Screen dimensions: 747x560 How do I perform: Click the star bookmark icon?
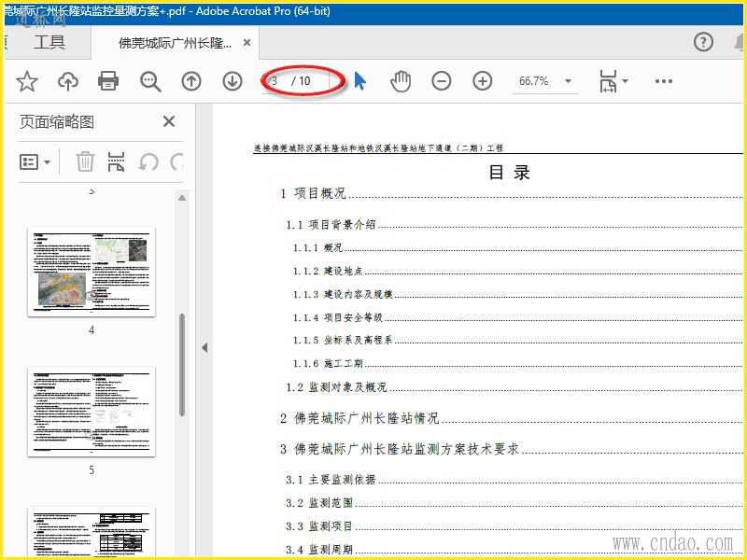tap(27, 81)
